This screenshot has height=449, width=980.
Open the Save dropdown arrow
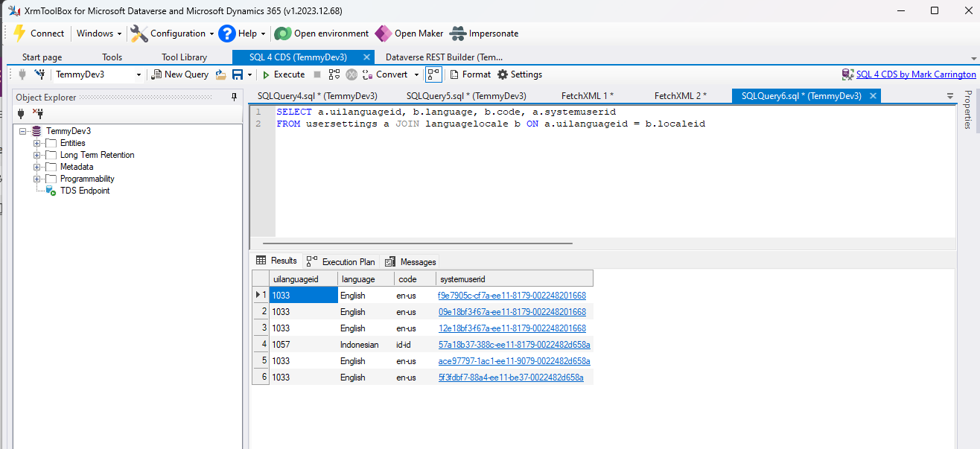[249, 74]
